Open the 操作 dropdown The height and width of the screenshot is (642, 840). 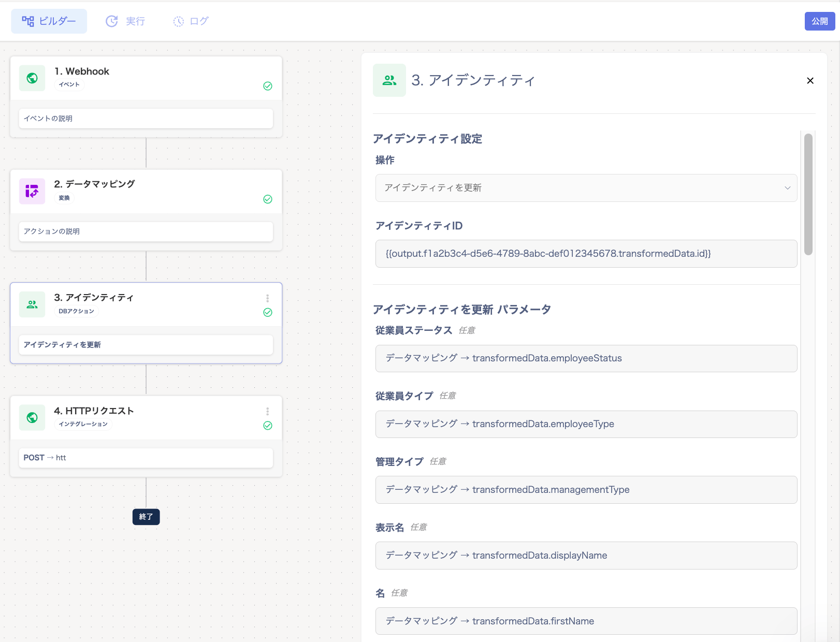[x=586, y=188]
